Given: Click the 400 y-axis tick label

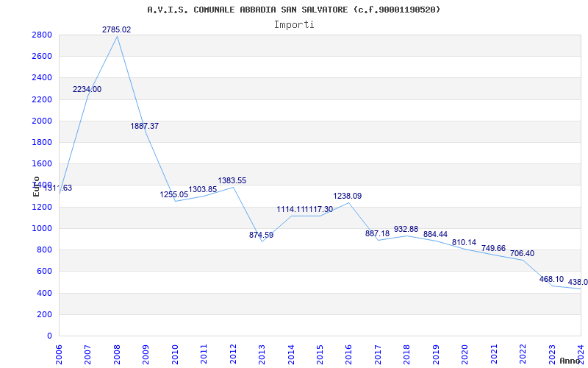Looking at the screenshot, I should 44,293.
